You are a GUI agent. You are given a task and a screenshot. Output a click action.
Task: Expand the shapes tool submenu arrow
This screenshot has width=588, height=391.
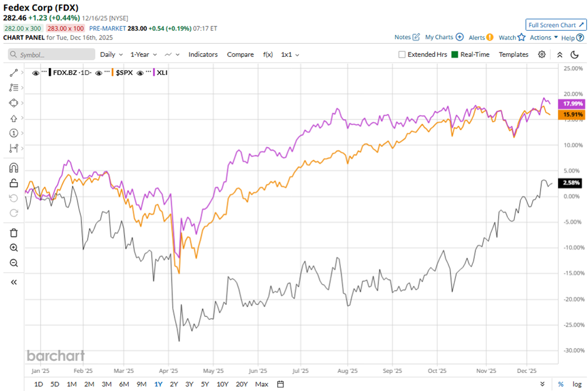[22, 103]
